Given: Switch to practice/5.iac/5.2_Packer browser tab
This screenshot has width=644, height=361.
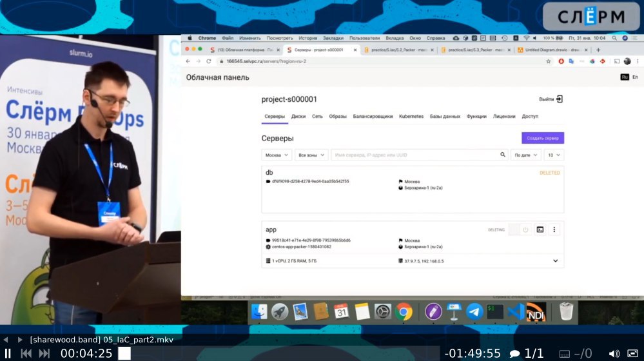Looking at the screenshot, I should pyautogui.click(x=398, y=50).
